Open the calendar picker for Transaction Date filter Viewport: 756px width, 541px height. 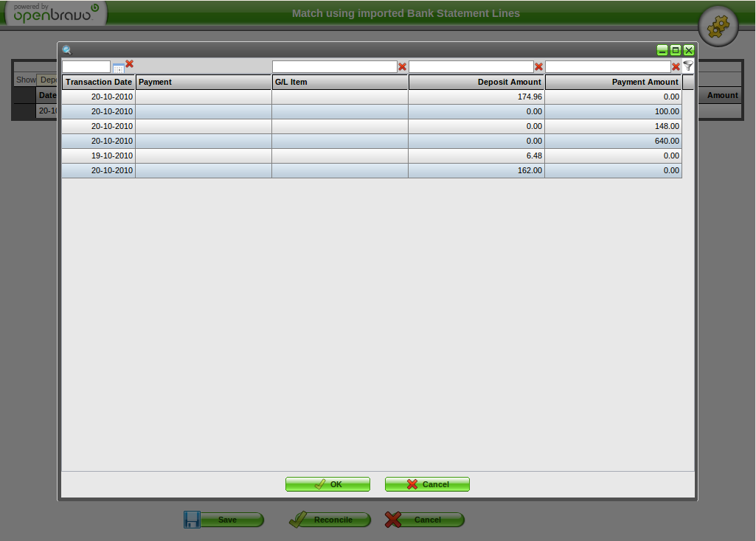click(118, 68)
